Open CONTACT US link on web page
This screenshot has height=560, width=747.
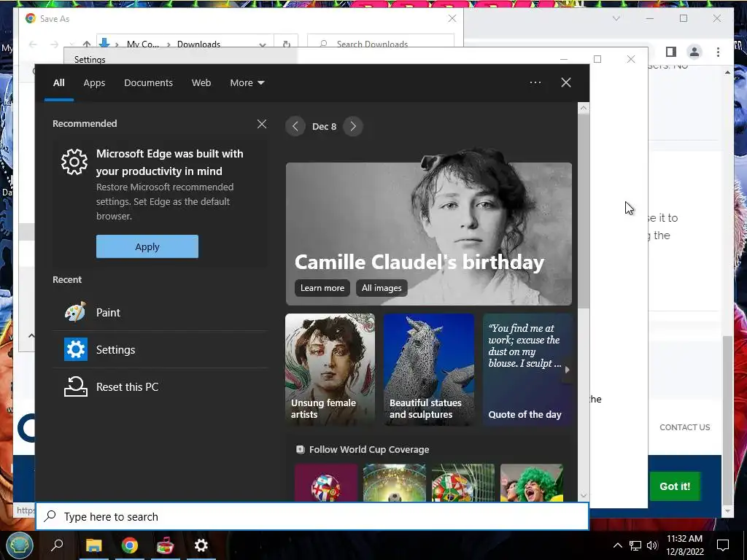click(x=684, y=427)
